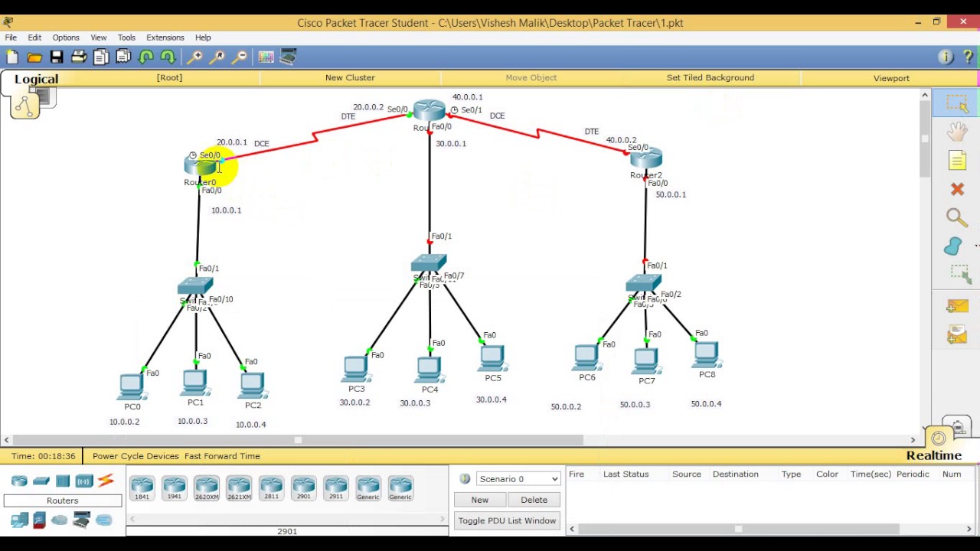
Task: Open the Options menu
Action: click(66, 37)
